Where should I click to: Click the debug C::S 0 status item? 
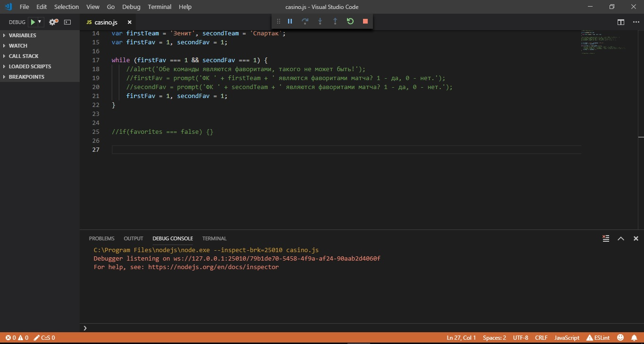tap(45, 338)
